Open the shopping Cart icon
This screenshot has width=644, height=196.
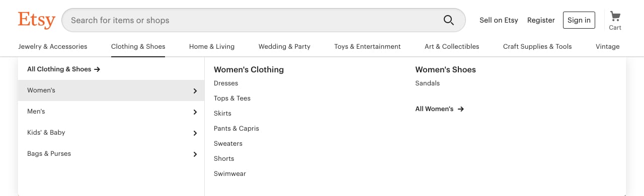615,20
